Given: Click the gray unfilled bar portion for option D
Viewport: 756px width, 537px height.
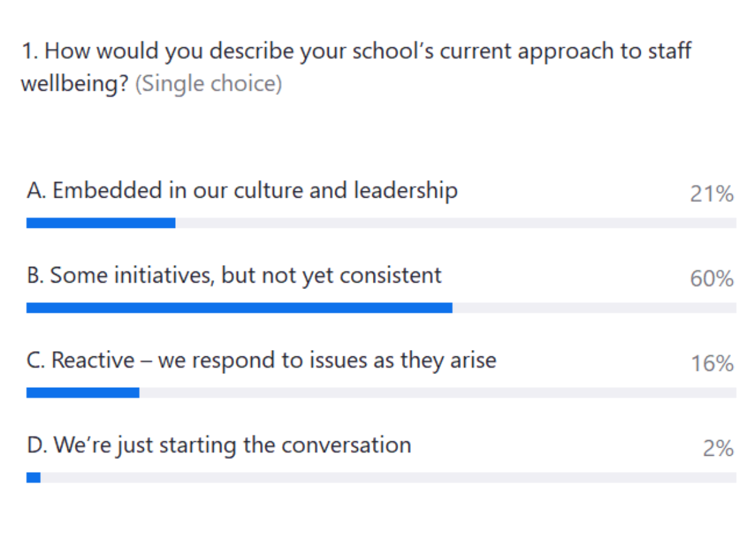Looking at the screenshot, I should point(384,478).
